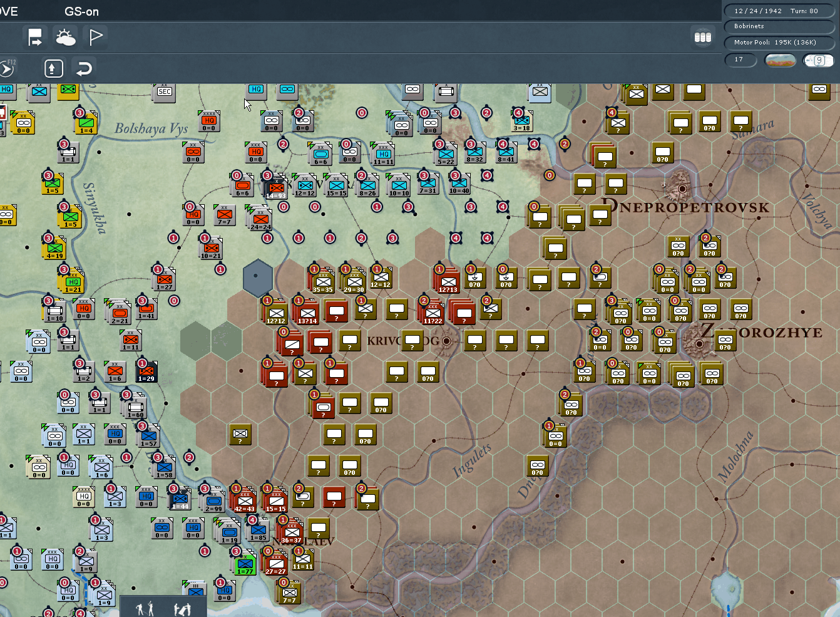Screen dimensions: 840x617
Task: Click the boxed up-arrow toolbar icon
Action: tap(53, 68)
